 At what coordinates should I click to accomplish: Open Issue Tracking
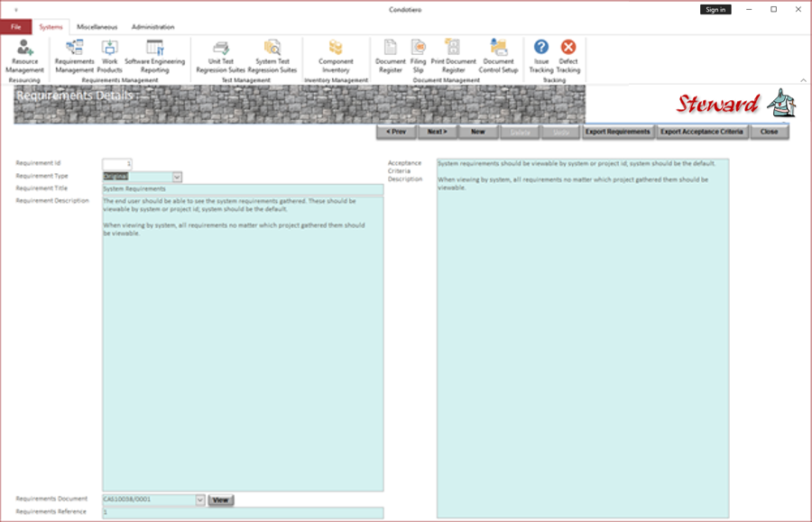click(x=541, y=57)
